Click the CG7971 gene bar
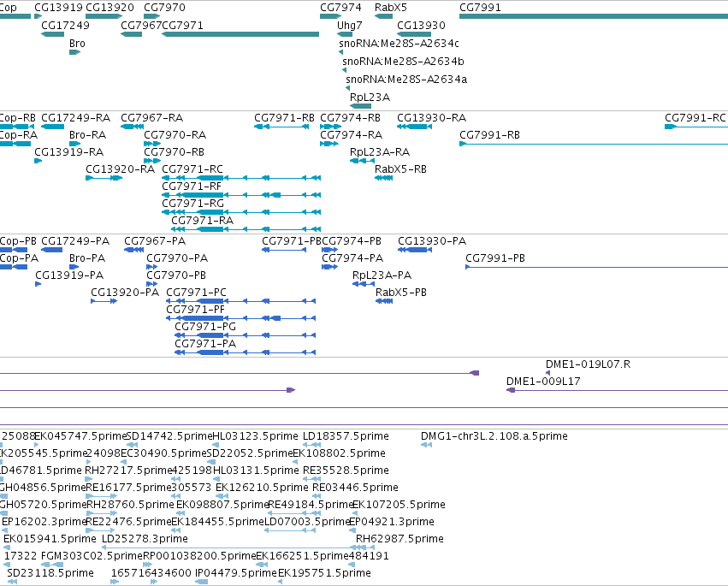The width and height of the screenshot is (728, 586). (240, 34)
